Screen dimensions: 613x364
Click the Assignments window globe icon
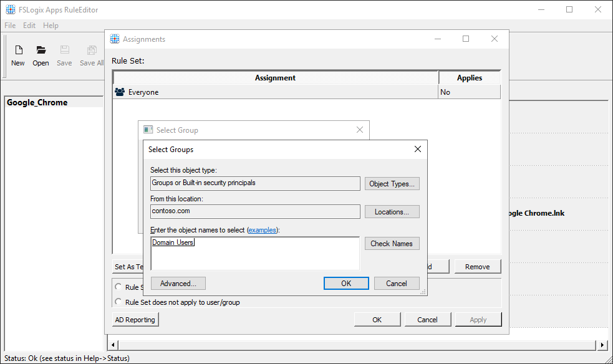(115, 39)
